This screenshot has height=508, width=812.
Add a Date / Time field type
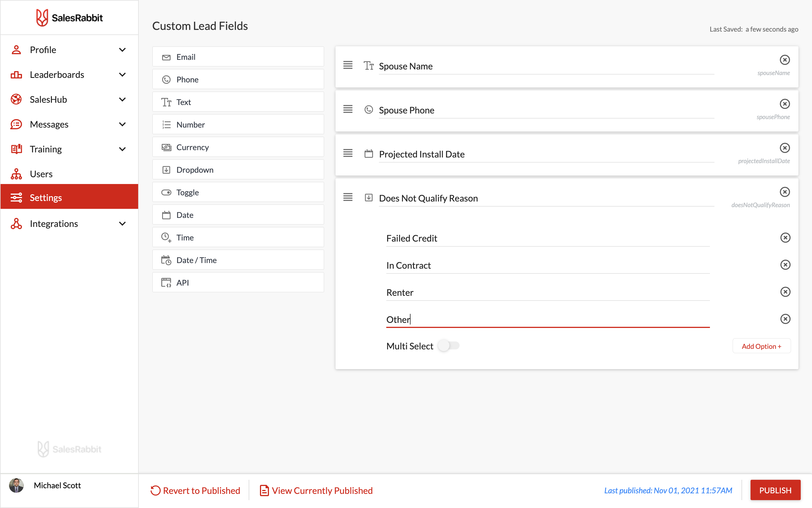coord(238,260)
